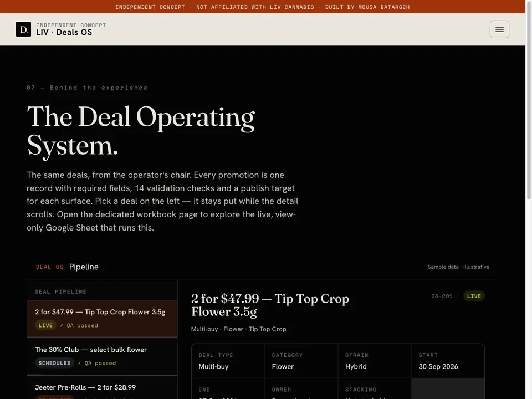The image size is (532, 399).
Task: Click the Start cell showing 30 Sep 2026
Action: (x=448, y=361)
